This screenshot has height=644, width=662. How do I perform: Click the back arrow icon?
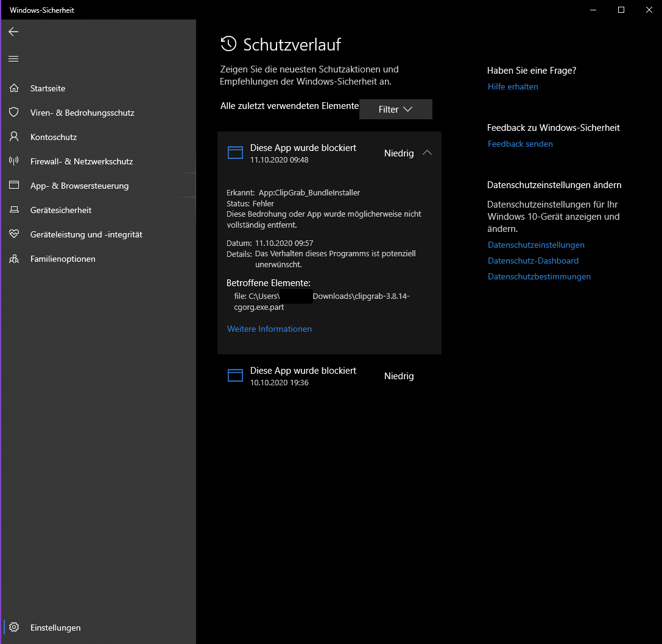tap(13, 32)
